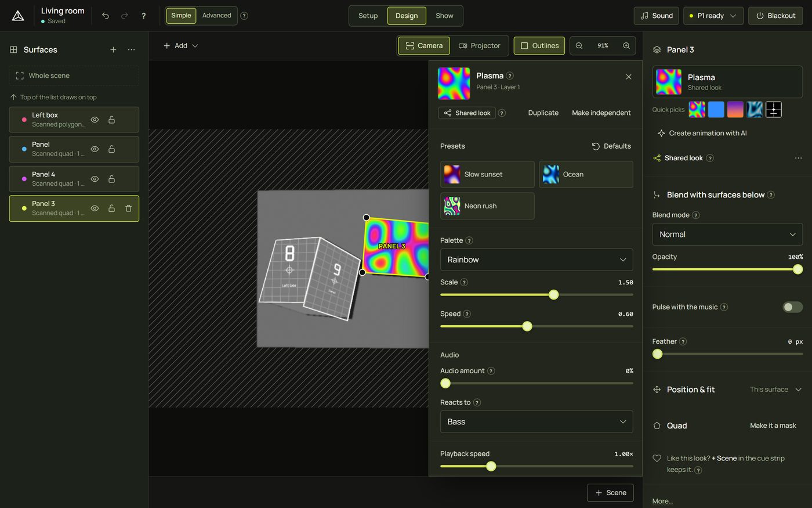Open Shared look more options ellipsis
The height and width of the screenshot is (508, 812).
coord(798,158)
